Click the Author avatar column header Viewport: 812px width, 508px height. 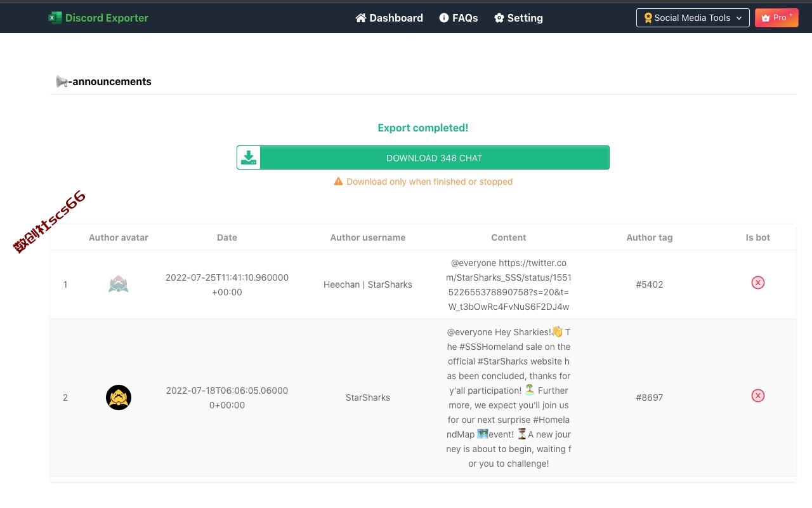119,237
